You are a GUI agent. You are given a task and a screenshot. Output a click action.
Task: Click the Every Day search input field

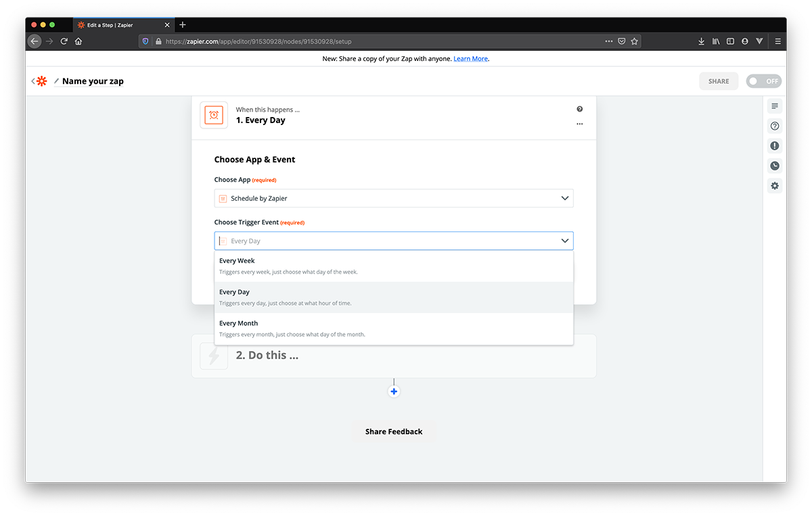point(392,241)
